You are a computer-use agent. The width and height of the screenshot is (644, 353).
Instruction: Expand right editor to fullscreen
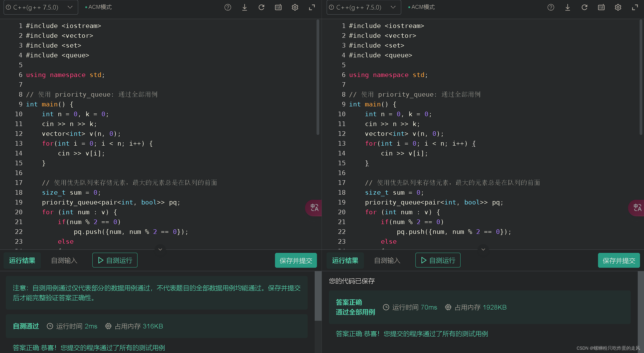(635, 7)
